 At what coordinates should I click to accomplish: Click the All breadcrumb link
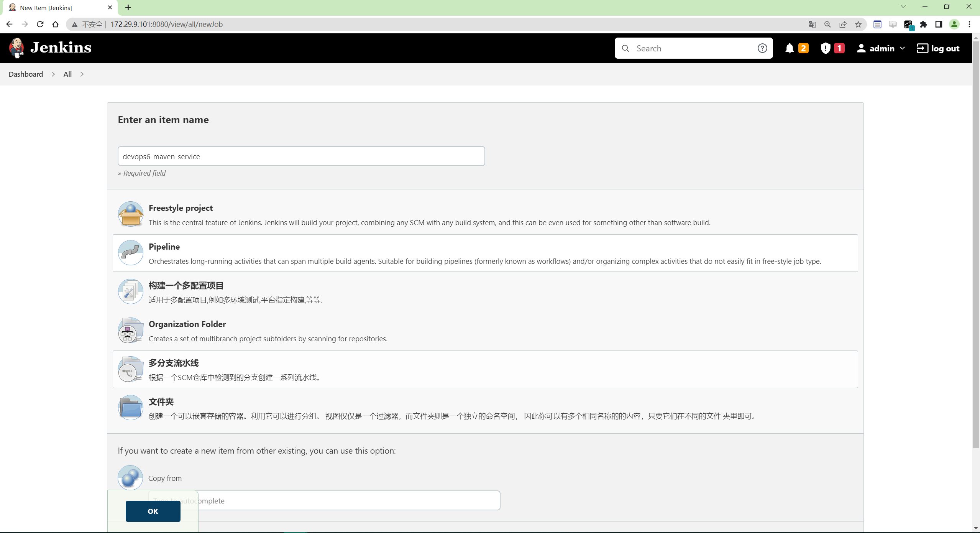point(67,74)
